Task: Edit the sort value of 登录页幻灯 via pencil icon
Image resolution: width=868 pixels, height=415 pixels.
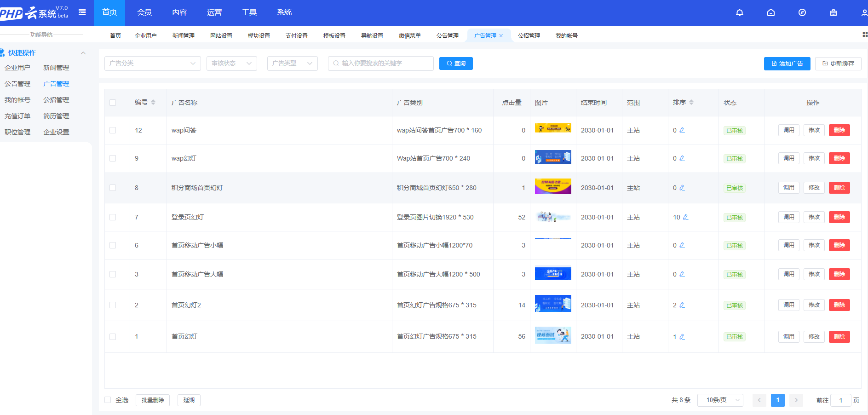Action: click(x=685, y=217)
